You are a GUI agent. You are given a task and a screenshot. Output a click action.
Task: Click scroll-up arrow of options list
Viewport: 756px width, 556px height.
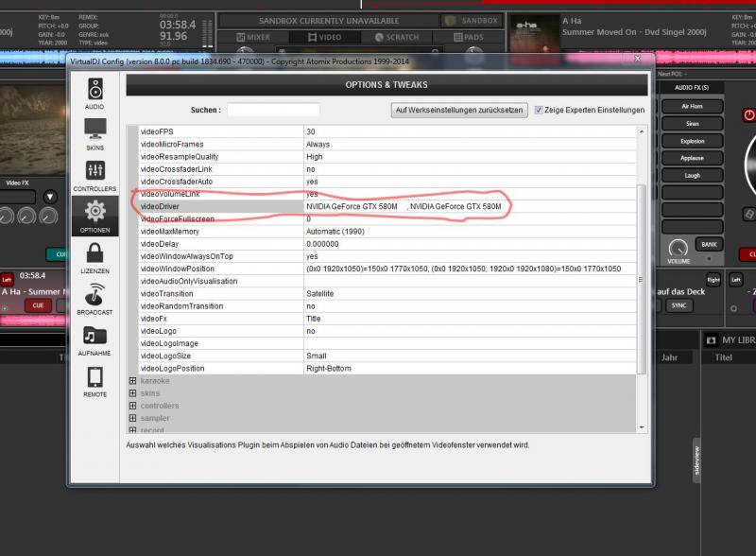(642, 131)
